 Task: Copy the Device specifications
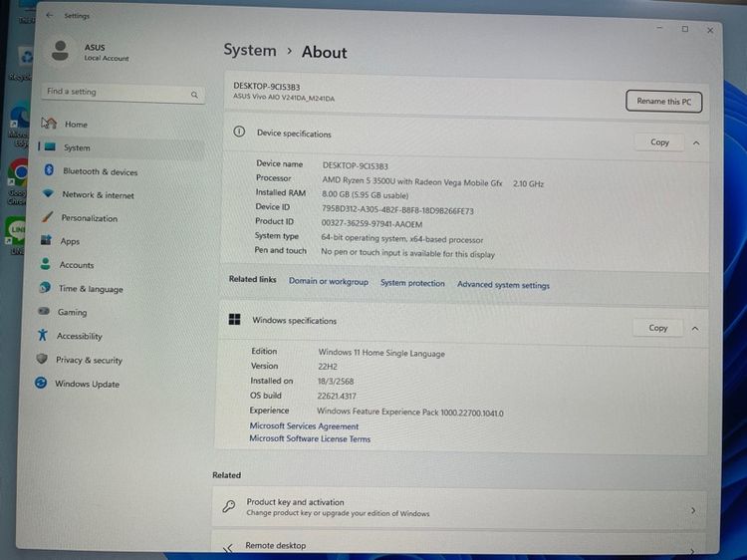coord(659,142)
